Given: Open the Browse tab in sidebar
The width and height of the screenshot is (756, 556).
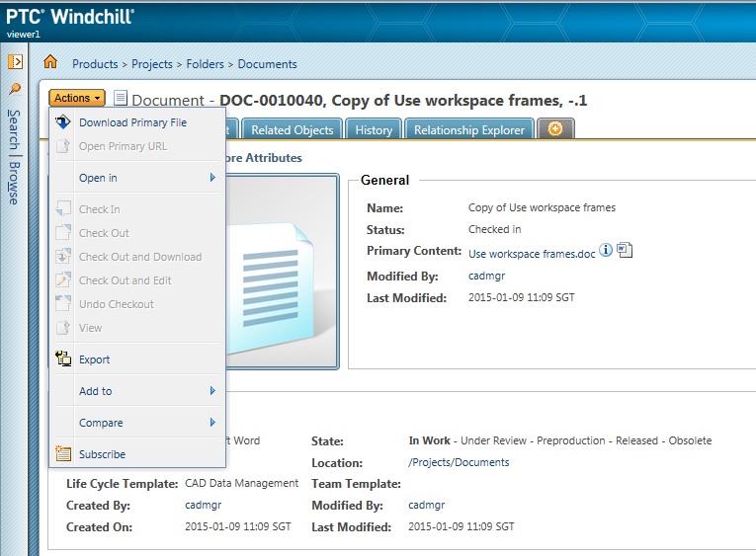Looking at the screenshot, I should [x=15, y=183].
